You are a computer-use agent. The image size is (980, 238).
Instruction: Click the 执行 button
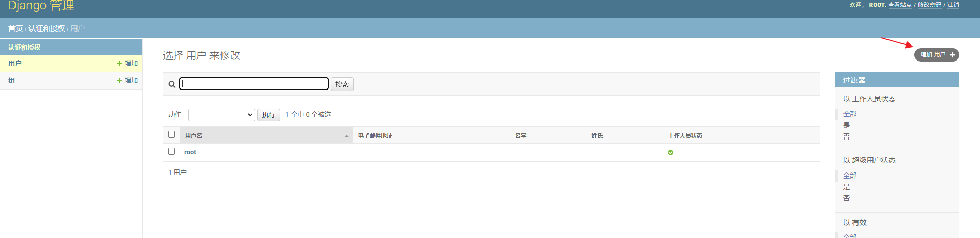coord(269,115)
